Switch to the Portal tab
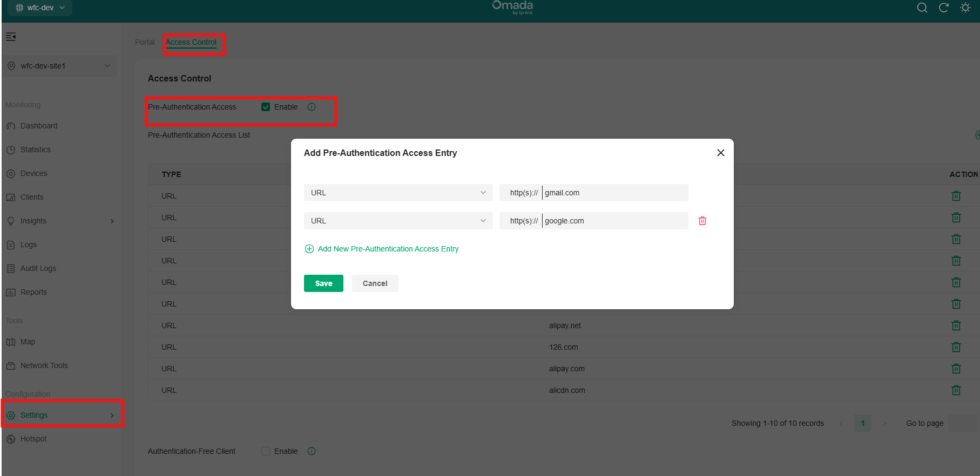The height and width of the screenshot is (476, 980). point(145,42)
